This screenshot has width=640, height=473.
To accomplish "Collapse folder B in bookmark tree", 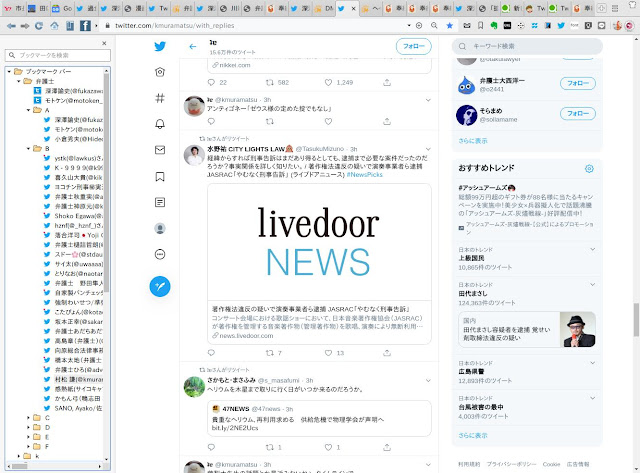I will point(28,149).
